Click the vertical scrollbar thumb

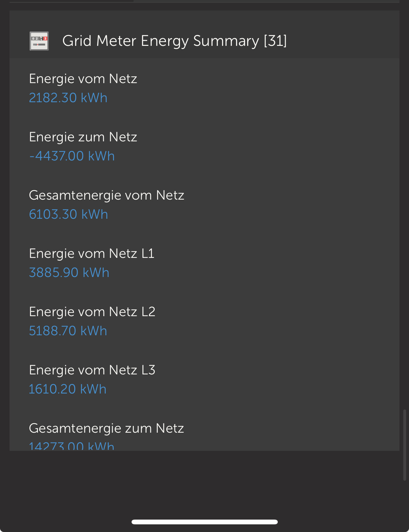coord(405,445)
